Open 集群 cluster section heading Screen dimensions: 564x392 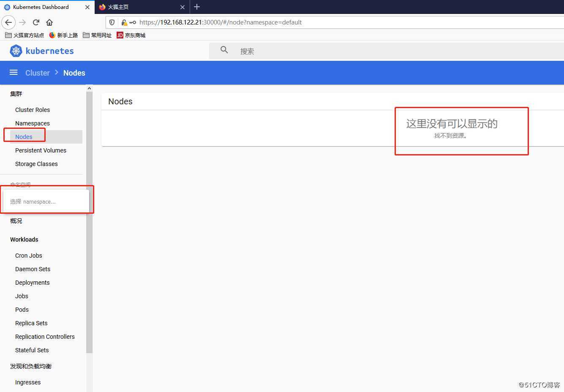(16, 94)
